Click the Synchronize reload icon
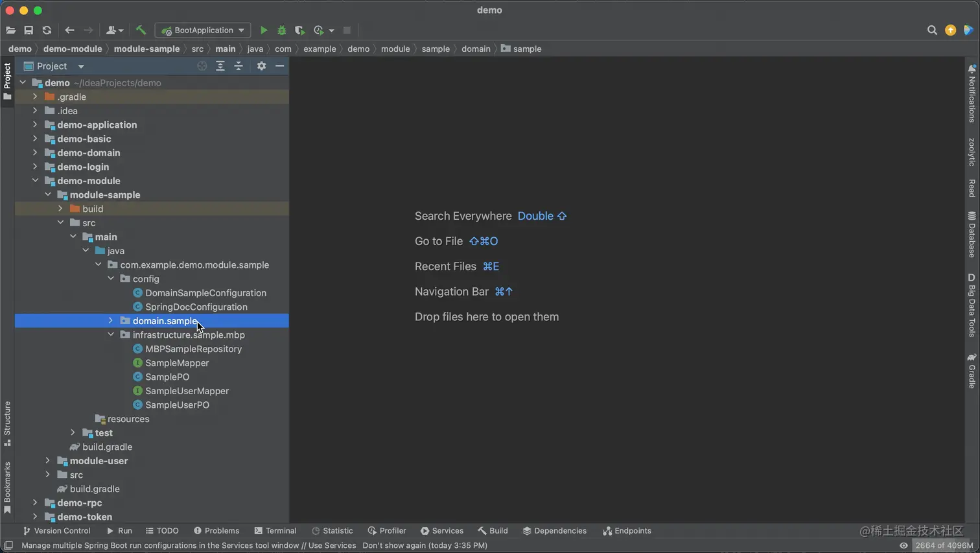This screenshot has width=980, height=553. (47, 30)
